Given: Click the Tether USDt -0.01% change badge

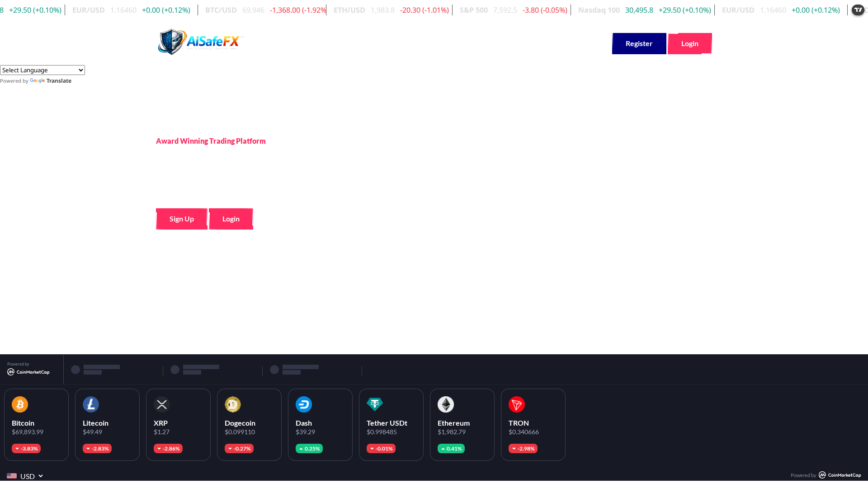Looking at the screenshot, I should click(x=381, y=448).
